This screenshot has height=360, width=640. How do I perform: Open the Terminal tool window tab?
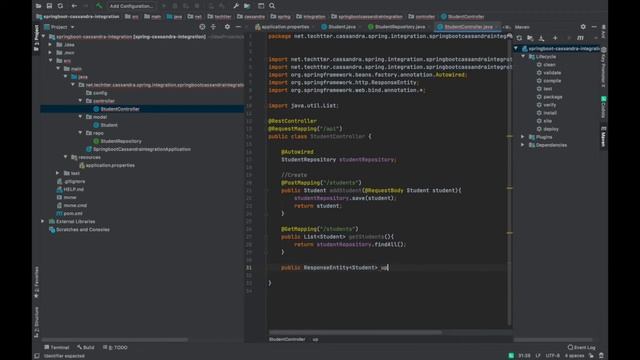[x=56, y=347]
